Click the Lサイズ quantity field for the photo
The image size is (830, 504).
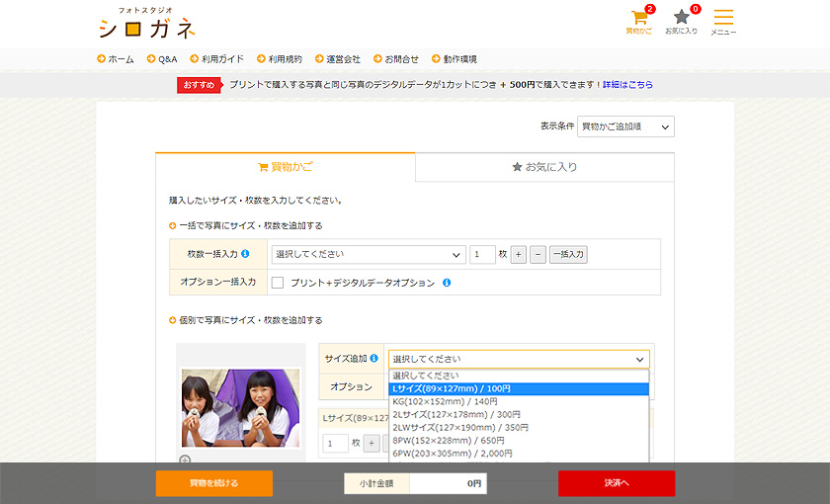coord(336,444)
